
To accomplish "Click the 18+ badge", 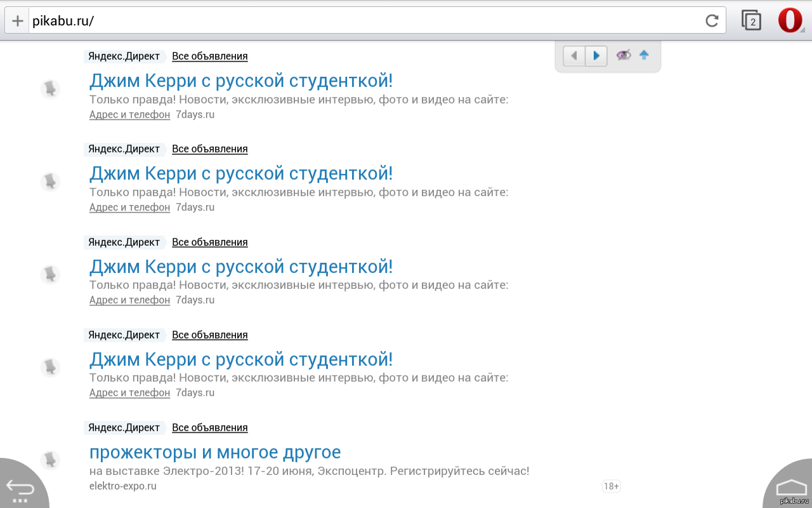I will (x=611, y=486).
